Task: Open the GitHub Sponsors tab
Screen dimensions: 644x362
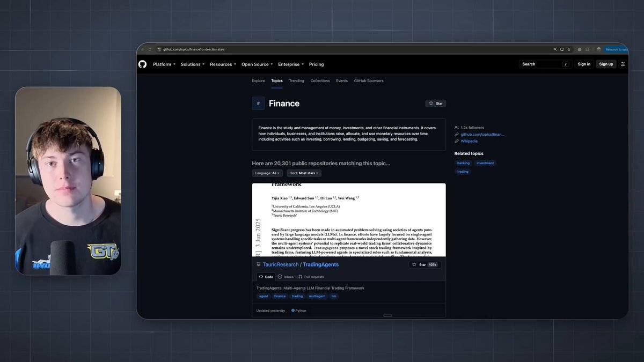Action: [369, 81]
